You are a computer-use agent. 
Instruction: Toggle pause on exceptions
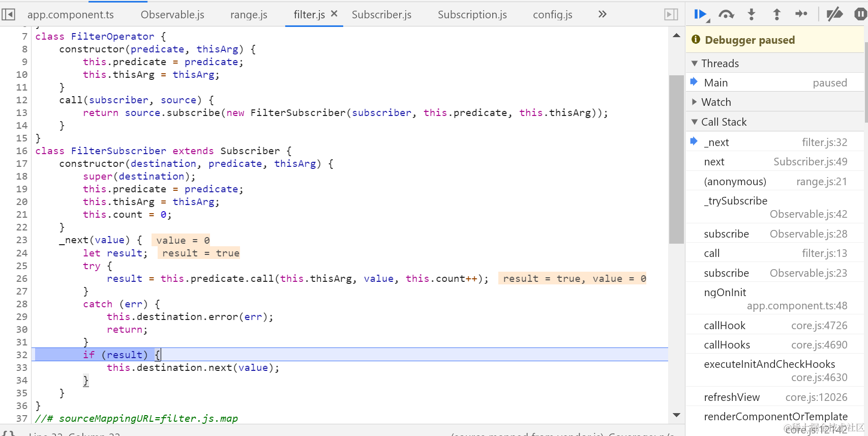tap(860, 14)
